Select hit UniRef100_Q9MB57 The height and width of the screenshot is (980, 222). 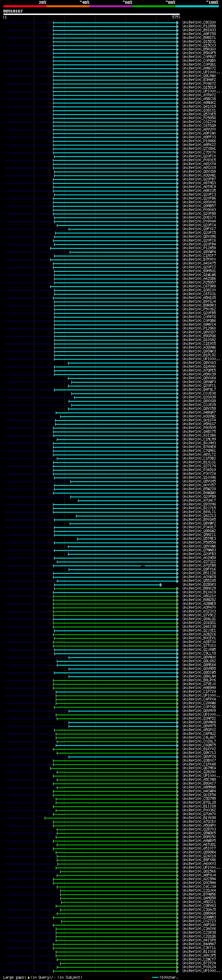tap(199, 206)
